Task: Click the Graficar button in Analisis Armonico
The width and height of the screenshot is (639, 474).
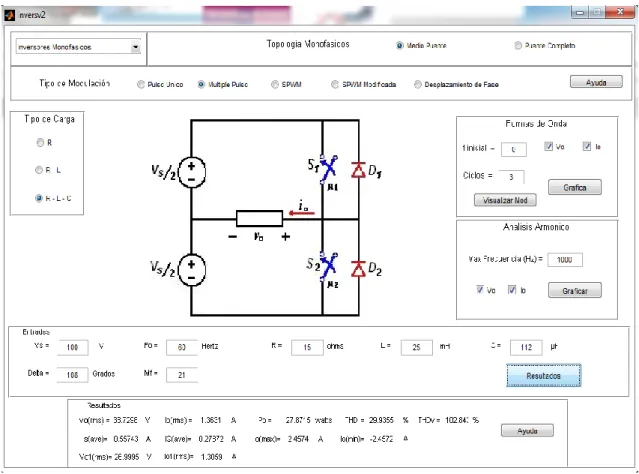Action: click(x=575, y=291)
